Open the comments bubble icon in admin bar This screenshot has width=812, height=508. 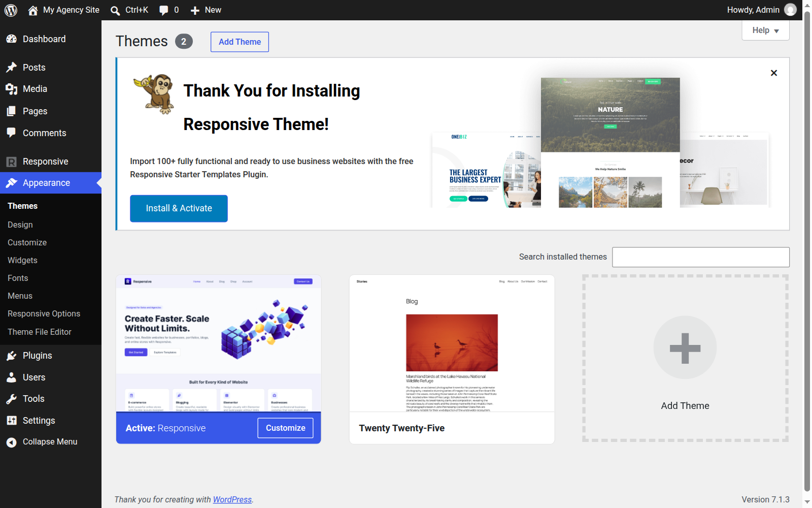(163, 10)
